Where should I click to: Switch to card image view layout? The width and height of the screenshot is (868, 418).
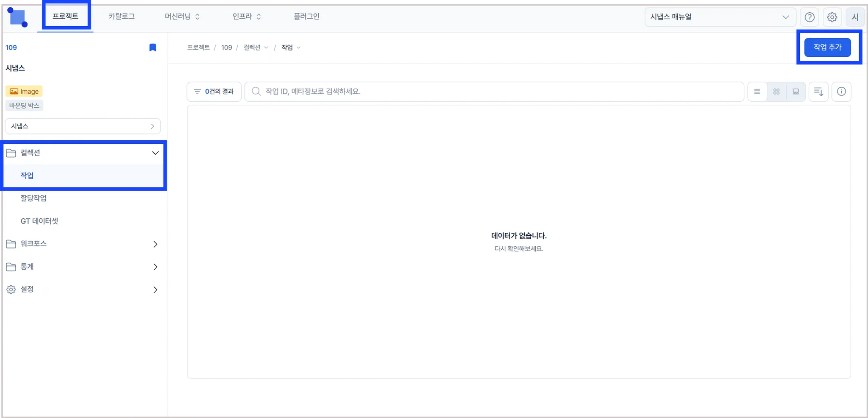tap(796, 92)
